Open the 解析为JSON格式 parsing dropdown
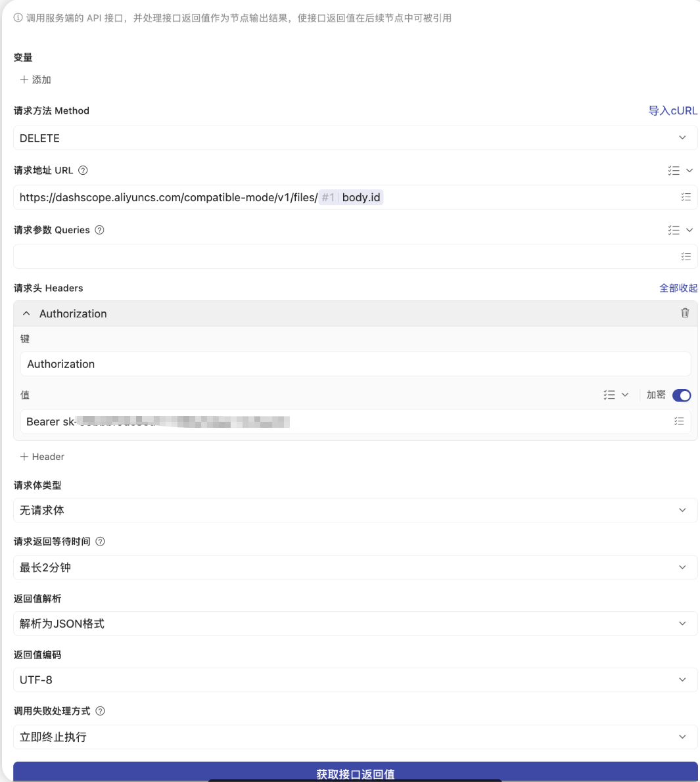The width and height of the screenshot is (700, 782). click(355, 624)
